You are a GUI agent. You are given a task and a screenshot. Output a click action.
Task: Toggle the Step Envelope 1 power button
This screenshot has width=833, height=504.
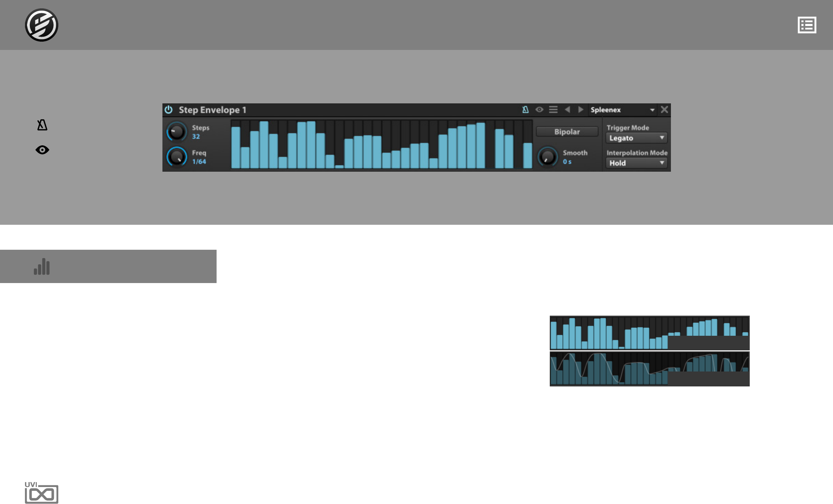pyautogui.click(x=169, y=110)
